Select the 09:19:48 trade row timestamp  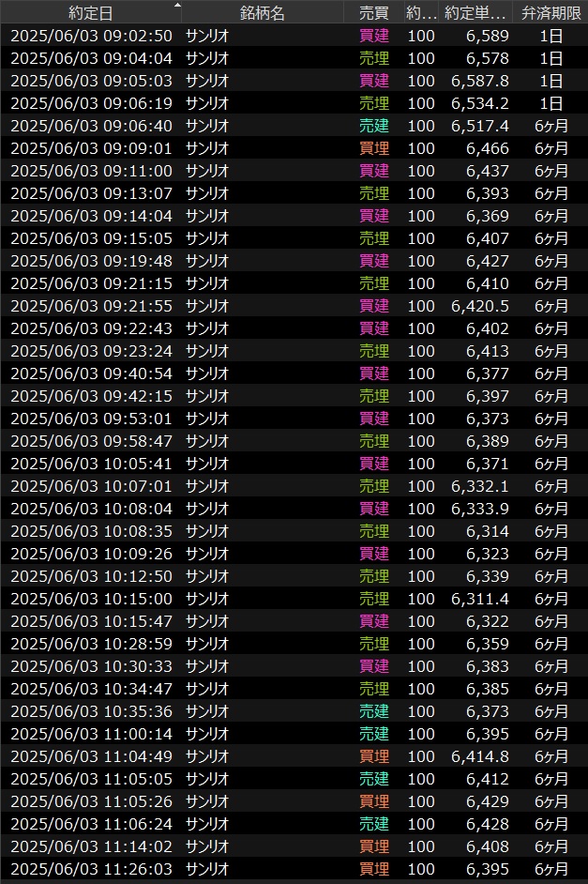click(91, 261)
